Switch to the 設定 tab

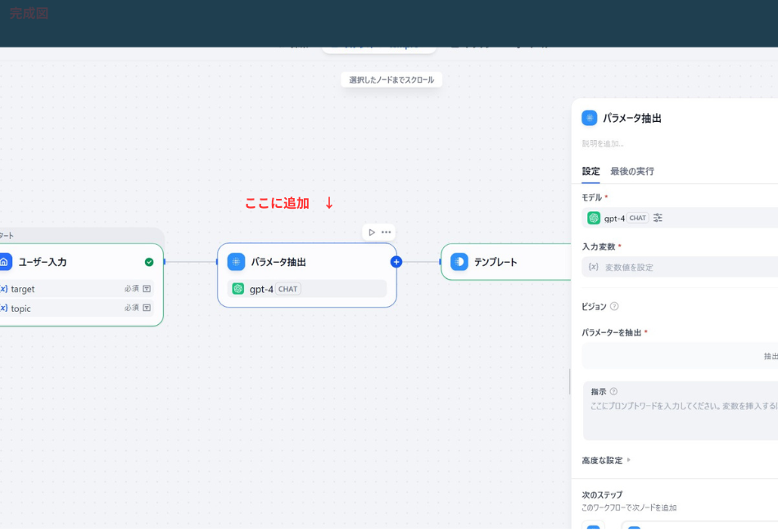(590, 172)
